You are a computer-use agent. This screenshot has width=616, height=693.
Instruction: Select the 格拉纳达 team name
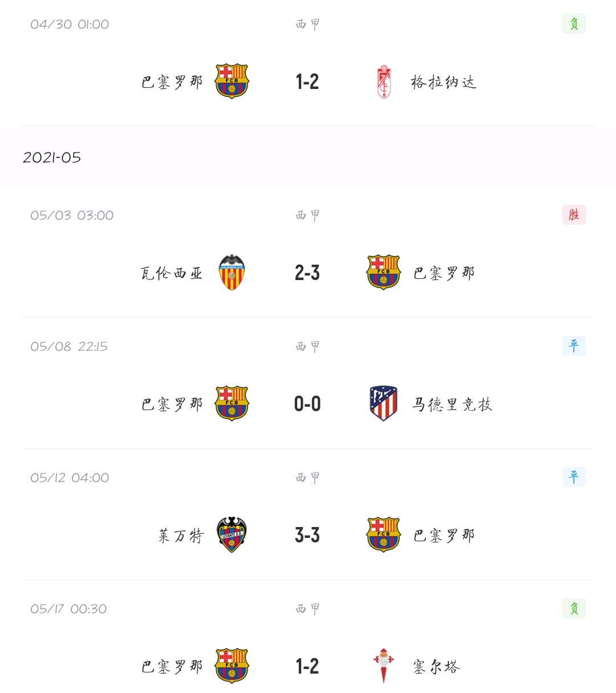coord(443,82)
